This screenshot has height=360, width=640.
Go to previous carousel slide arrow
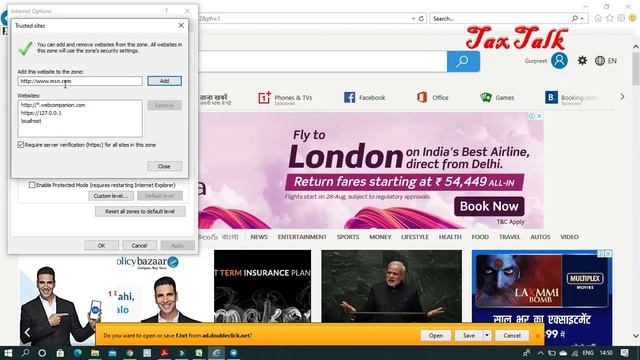coord(27,333)
